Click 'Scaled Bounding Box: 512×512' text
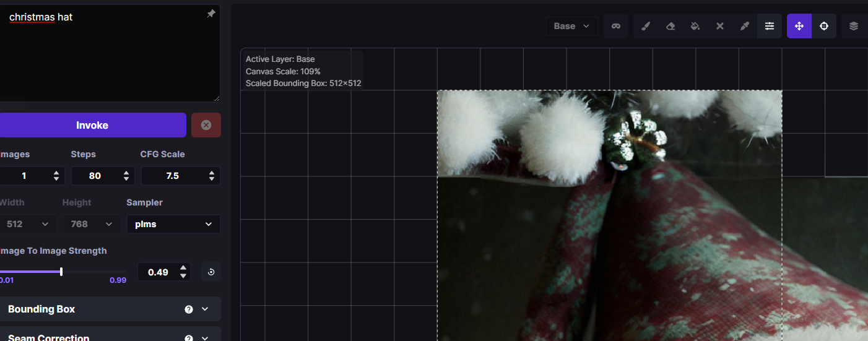The height and width of the screenshot is (341, 868). [303, 83]
